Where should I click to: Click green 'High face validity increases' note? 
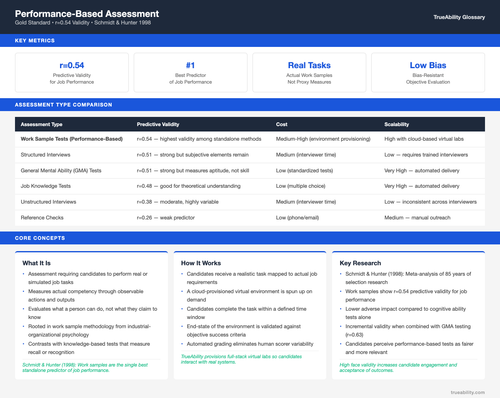tap(398, 367)
